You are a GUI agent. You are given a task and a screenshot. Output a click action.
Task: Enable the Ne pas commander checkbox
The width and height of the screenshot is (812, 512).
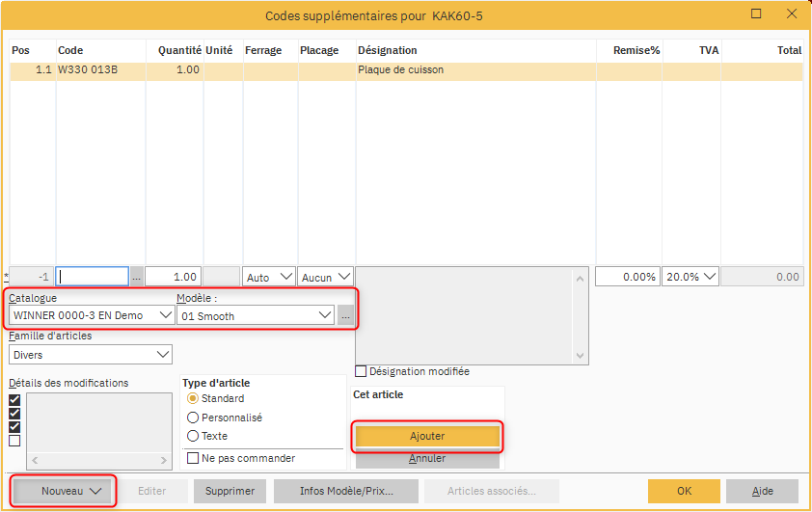coord(193,459)
